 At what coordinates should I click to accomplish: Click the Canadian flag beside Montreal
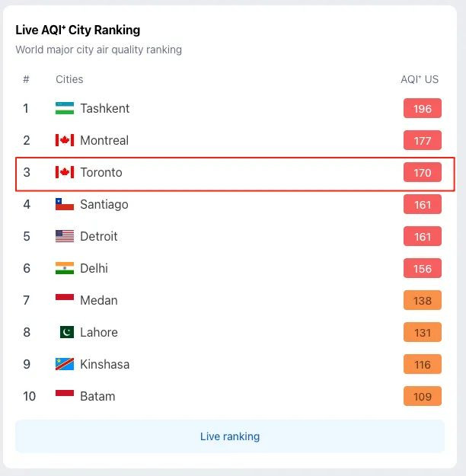[x=65, y=140]
